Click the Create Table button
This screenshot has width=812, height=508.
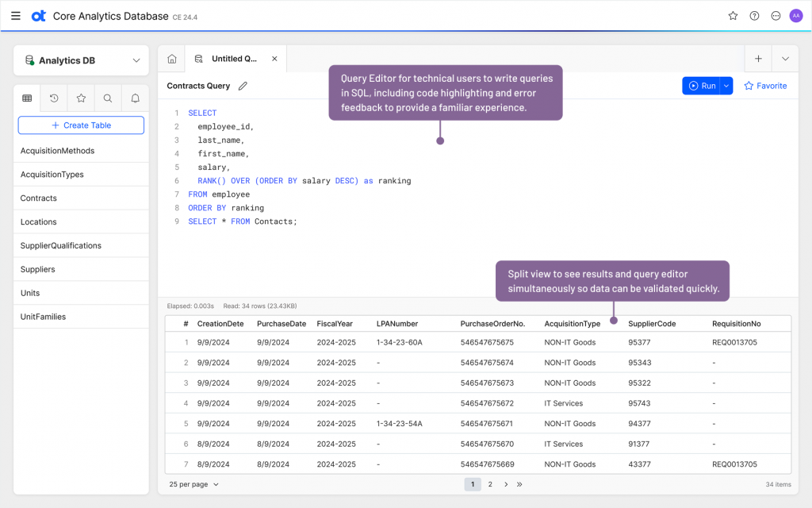(x=81, y=125)
